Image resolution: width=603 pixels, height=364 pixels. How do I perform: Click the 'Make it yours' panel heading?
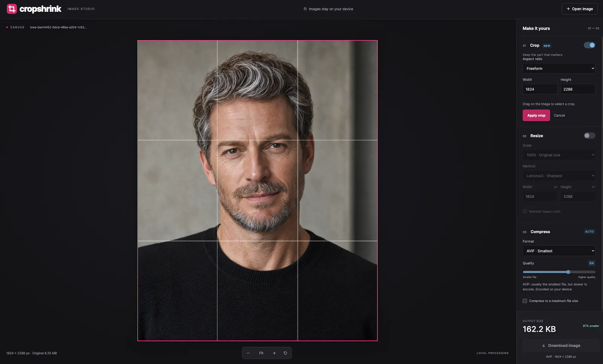tap(536, 28)
